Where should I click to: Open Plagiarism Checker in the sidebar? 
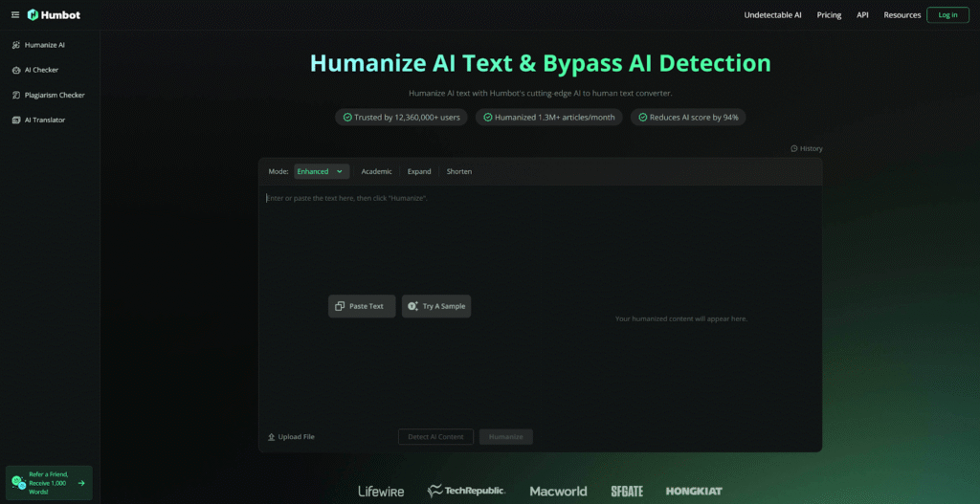(54, 95)
